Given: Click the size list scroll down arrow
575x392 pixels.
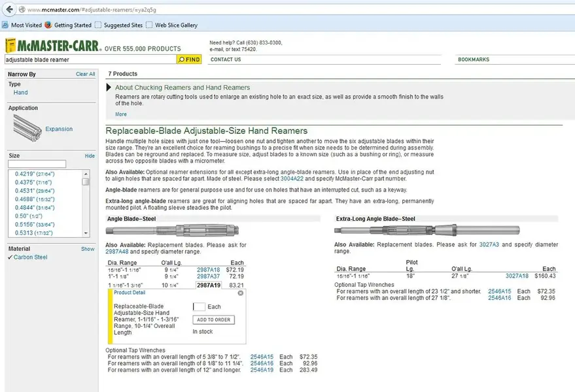Looking at the screenshot, I should pyautogui.click(x=86, y=233).
